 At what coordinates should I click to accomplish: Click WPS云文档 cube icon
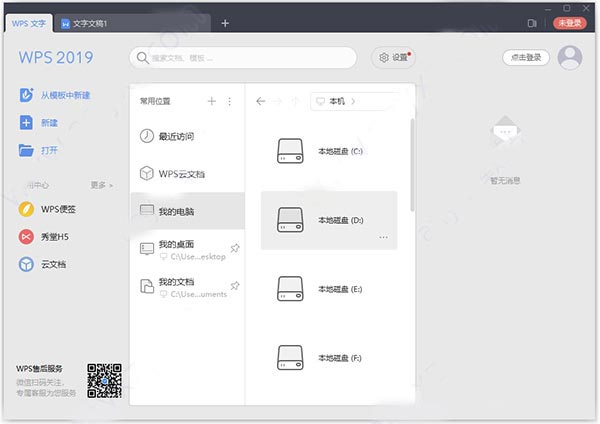147,173
